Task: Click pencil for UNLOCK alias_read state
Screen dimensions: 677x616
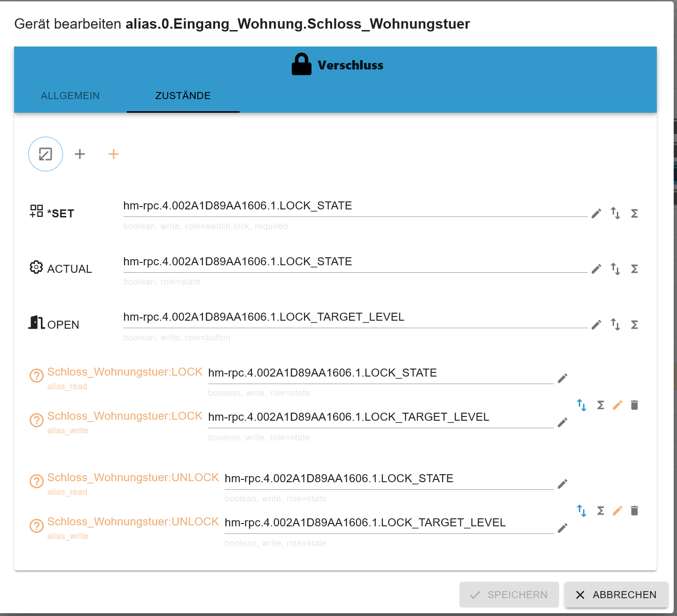Action: (562, 484)
